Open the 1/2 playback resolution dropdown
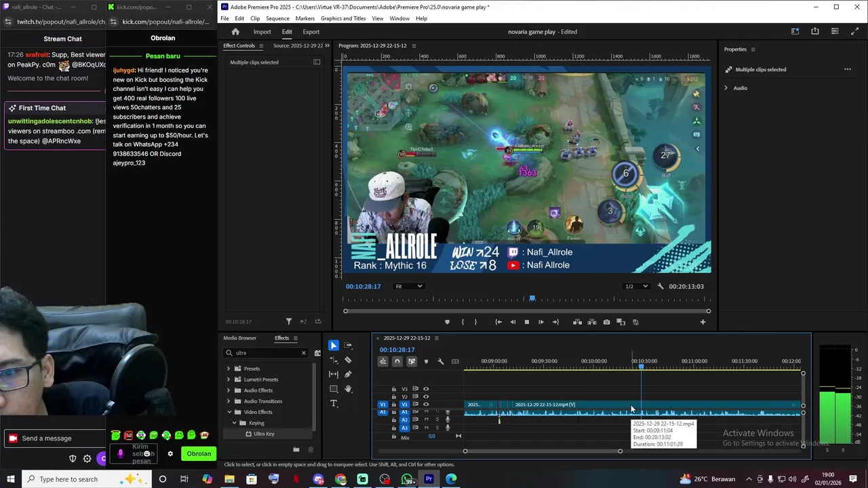Image resolution: width=868 pixels, height=488 pixels. click(636, 286)
